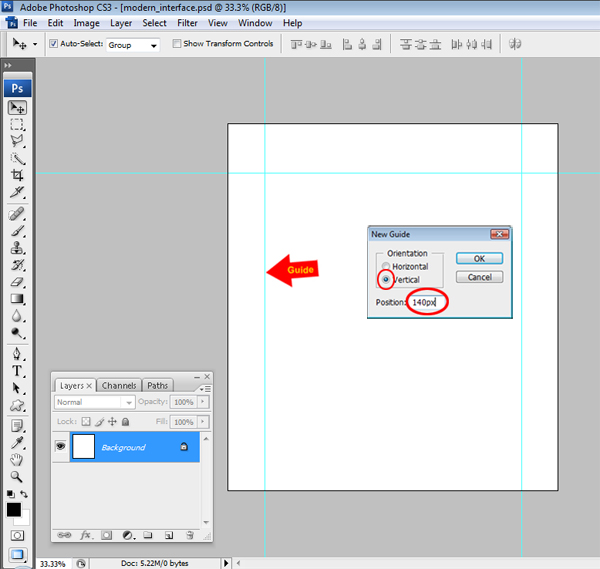This screenshot has width=600, height=569.
Task: Toggle lock position
Action: 112,422
